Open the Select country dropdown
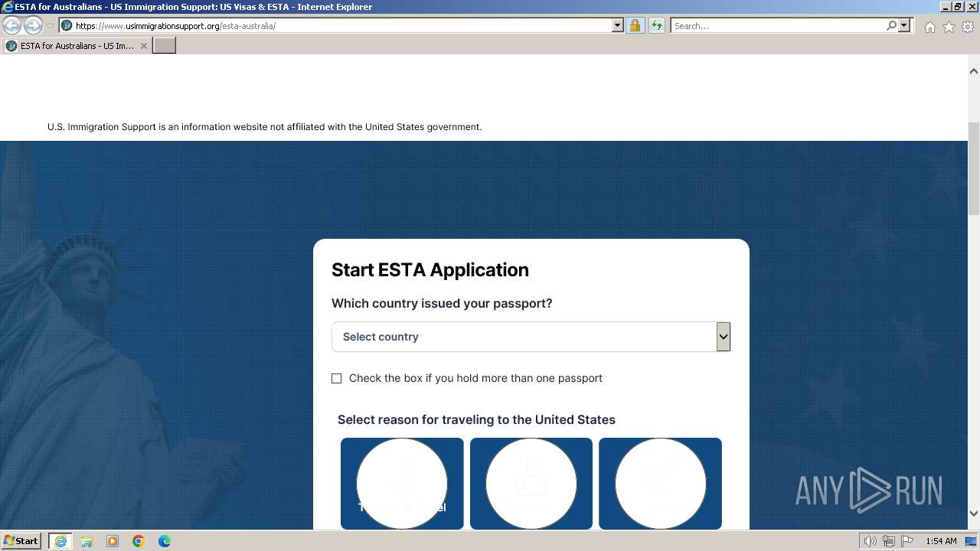The height and width of the screenshot is (551, 980). coord(531,337)
